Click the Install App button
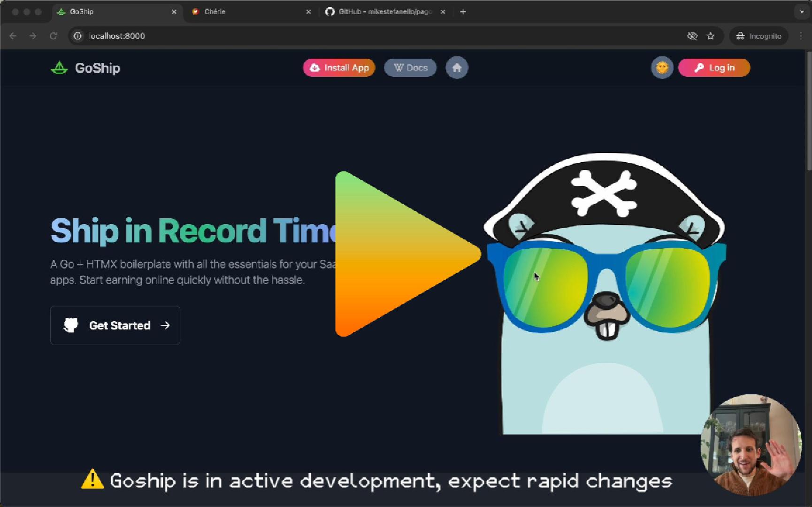Image resolution: width=812 pixels, height=507 pixels. pos(339,68)
